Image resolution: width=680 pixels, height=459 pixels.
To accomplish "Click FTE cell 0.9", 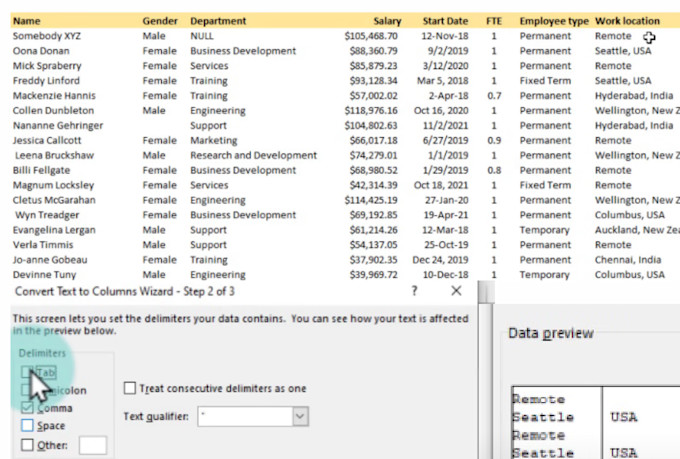I will click(494, 141).
